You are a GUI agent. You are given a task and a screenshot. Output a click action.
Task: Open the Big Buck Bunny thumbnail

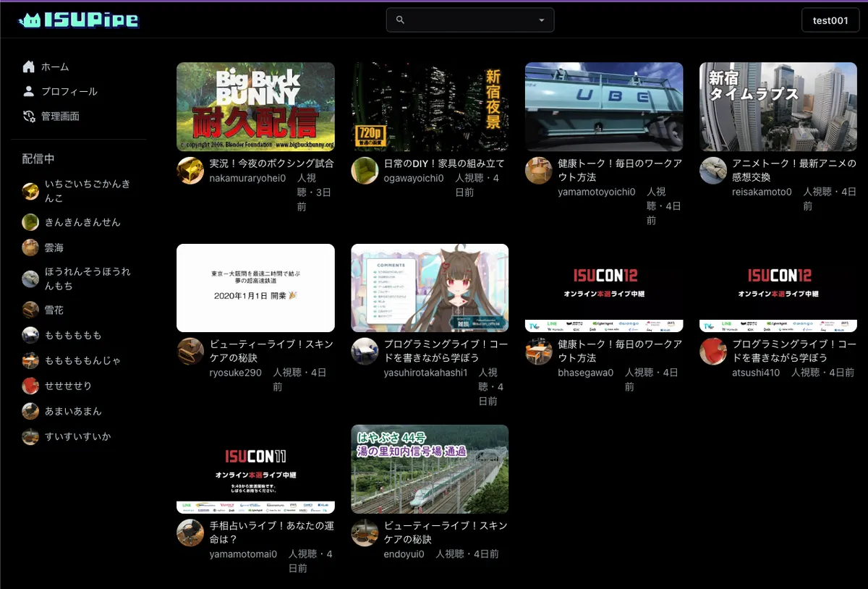coord(255,106)
